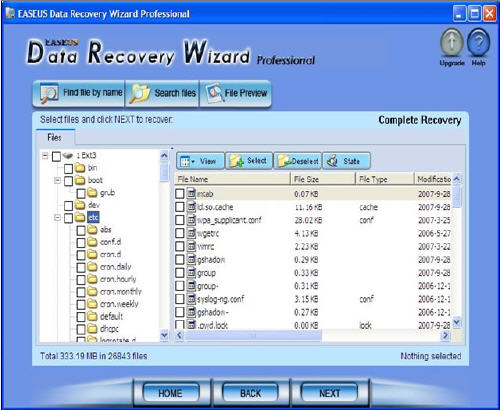Open the File Preview tool
Viewport: 500px width, 410px height.
[235, 94]
